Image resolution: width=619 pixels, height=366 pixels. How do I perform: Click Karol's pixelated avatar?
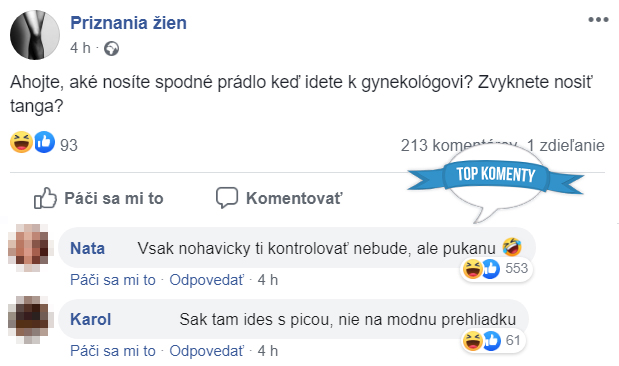(28, 319)
